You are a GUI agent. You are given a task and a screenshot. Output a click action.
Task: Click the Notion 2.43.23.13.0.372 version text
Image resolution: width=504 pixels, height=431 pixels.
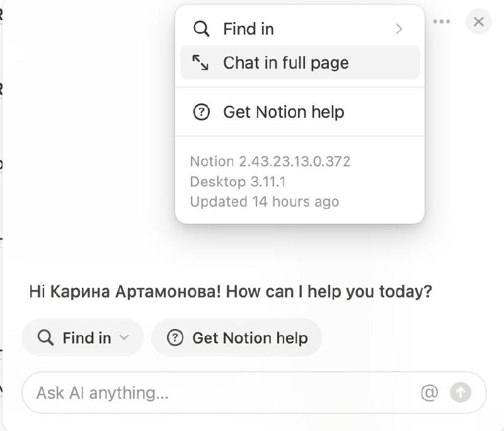coord(270,161)
